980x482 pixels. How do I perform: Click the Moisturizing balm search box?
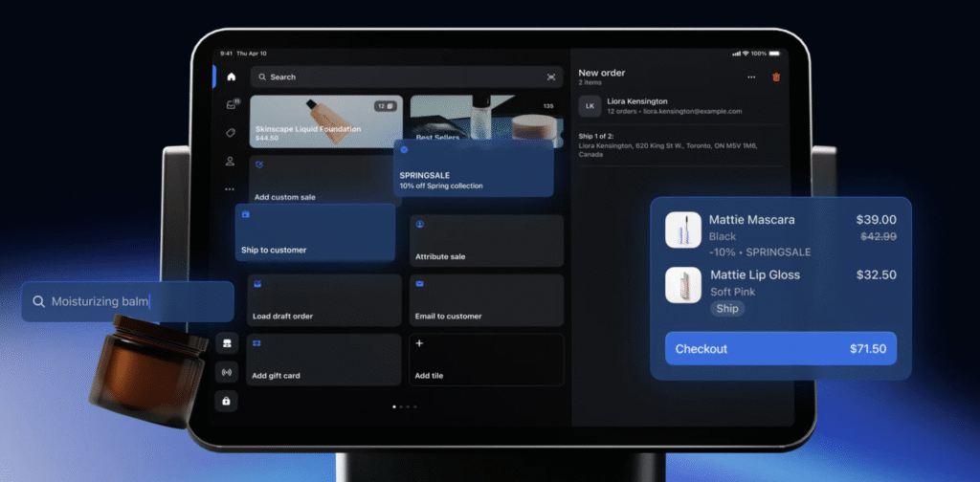tap(127, 301)
